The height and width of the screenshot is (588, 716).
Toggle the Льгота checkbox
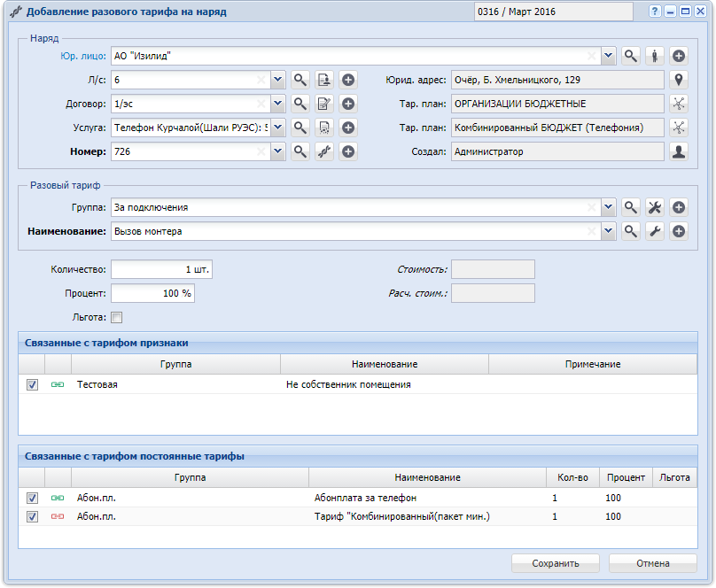(117, 318)
